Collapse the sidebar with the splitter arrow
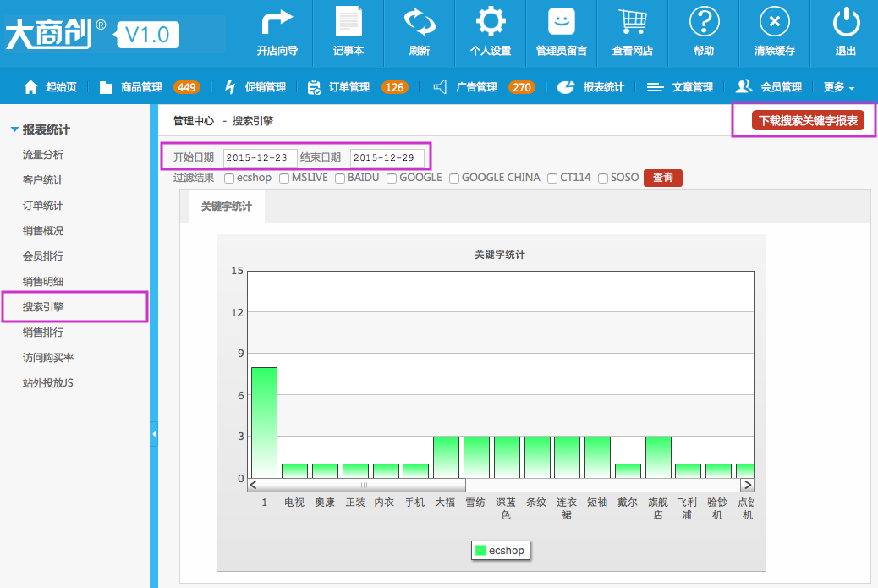The height and width of the screenshot is (588, 878). pyautogui.click(x=153, y=434)
